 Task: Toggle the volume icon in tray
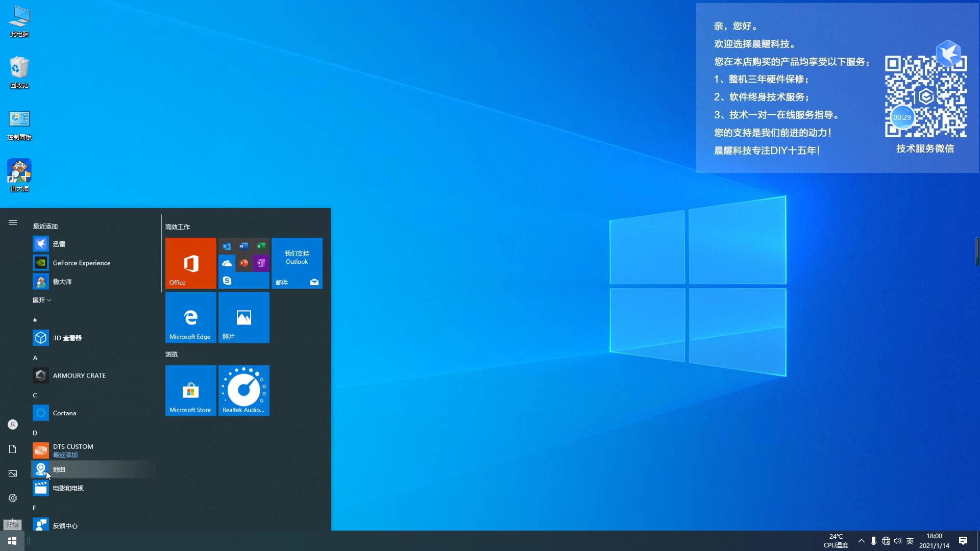pos(898,541)
